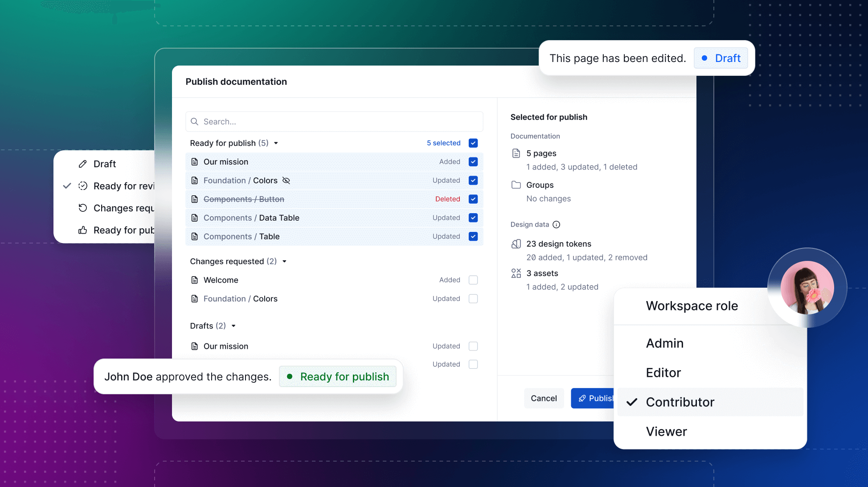868x487 pixels.
Task: Click the green dot in Ready for publish badge
Action: (290, 376)
